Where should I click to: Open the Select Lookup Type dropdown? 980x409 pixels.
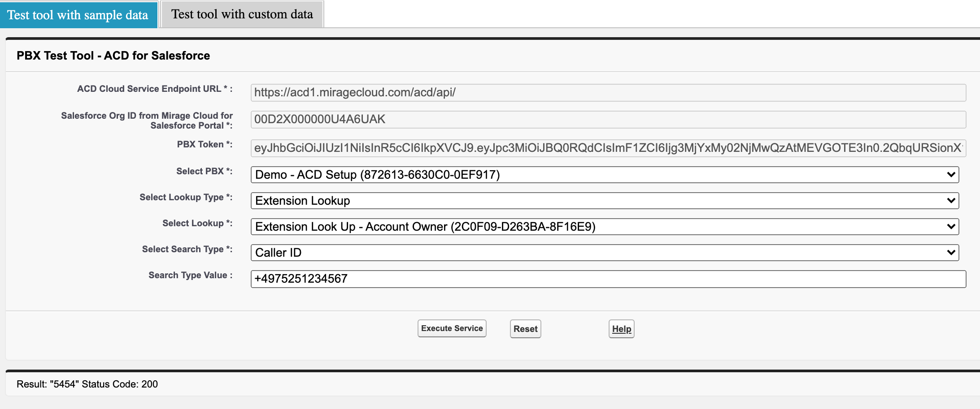click(x=605, y=201)
